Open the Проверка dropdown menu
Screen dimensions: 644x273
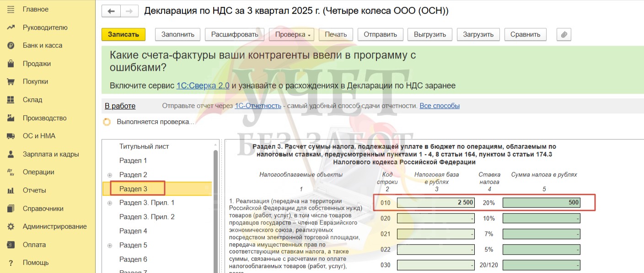292,34
